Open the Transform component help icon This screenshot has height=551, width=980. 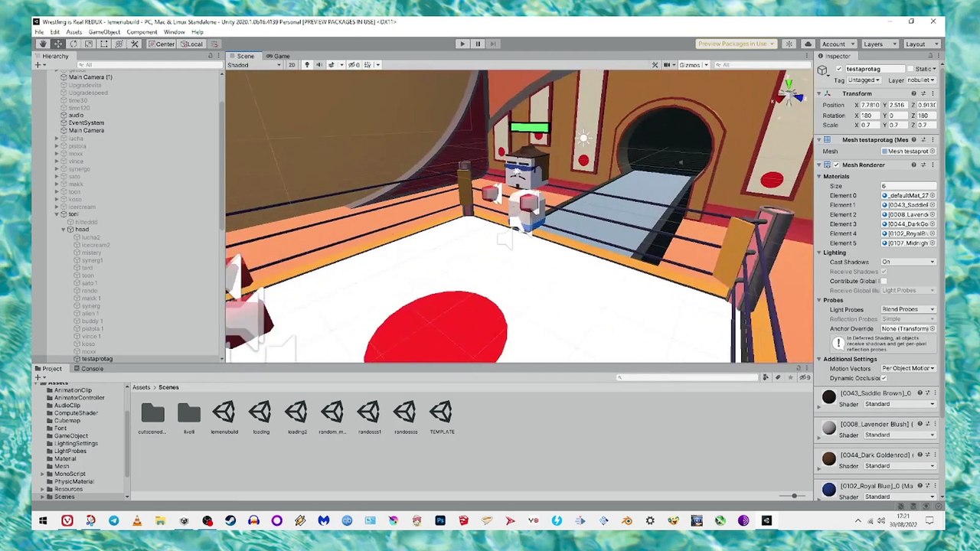[913, 93]
